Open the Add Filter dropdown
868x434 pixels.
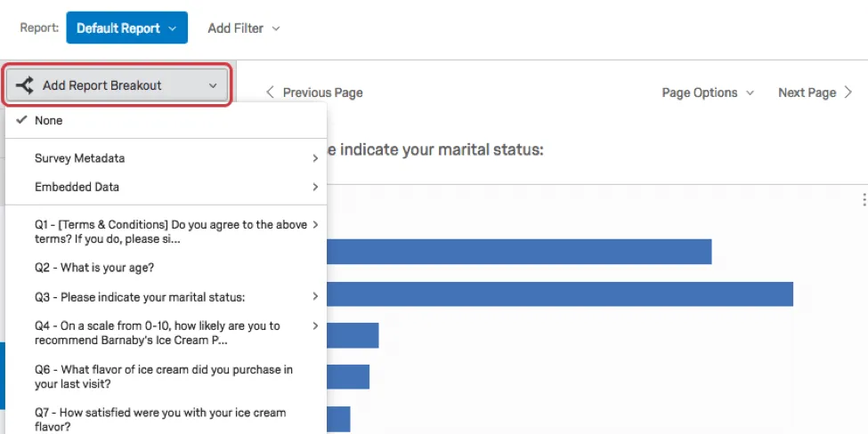point(243,28)
